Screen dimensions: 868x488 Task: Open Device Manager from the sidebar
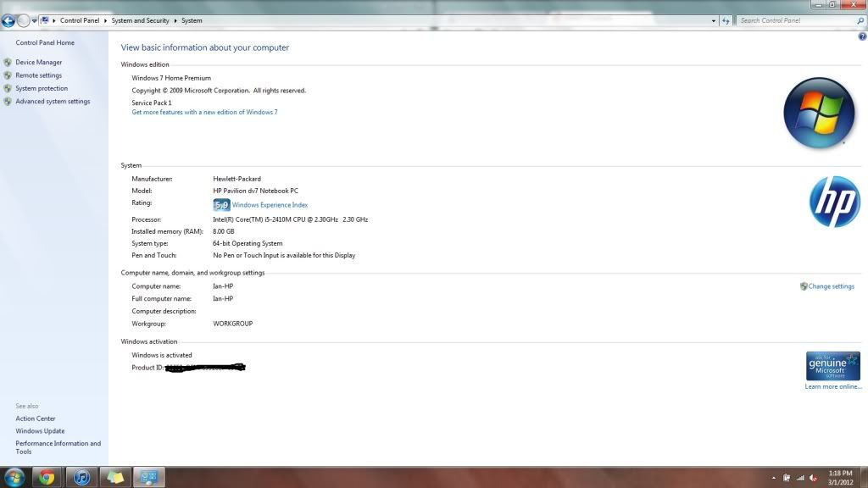(x=38, y=62)
